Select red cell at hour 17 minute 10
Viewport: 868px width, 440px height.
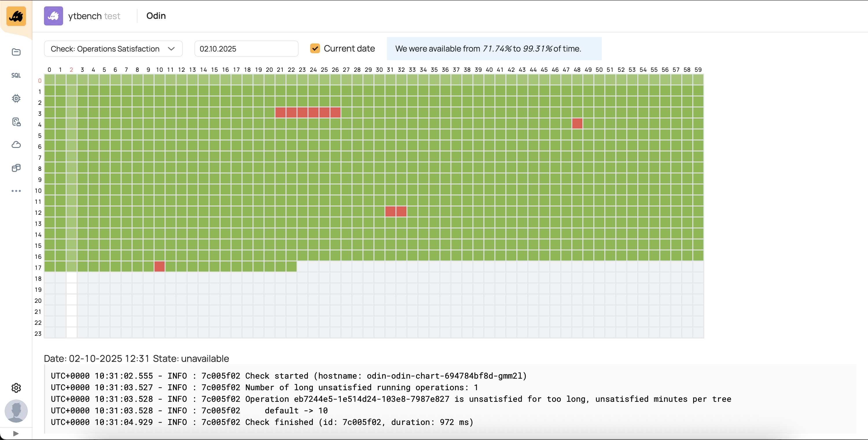(159, 267)
